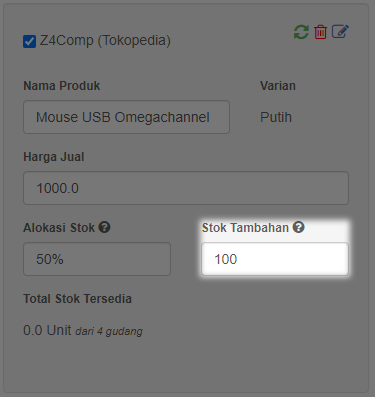375x397 pixels.
Task: Delete the listing with the red trash icon
Action: pyautogui.click(x=320, y=32)
